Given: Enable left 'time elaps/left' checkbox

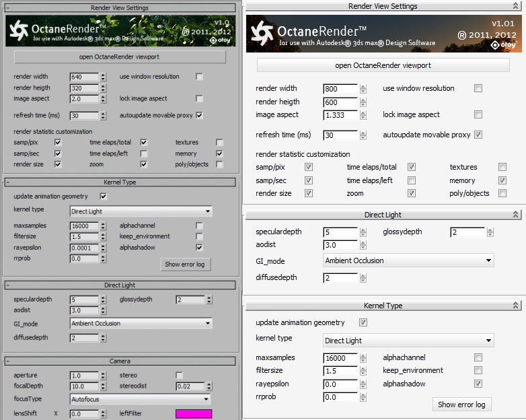Looking at the screenshot, I should click(143, 153).
